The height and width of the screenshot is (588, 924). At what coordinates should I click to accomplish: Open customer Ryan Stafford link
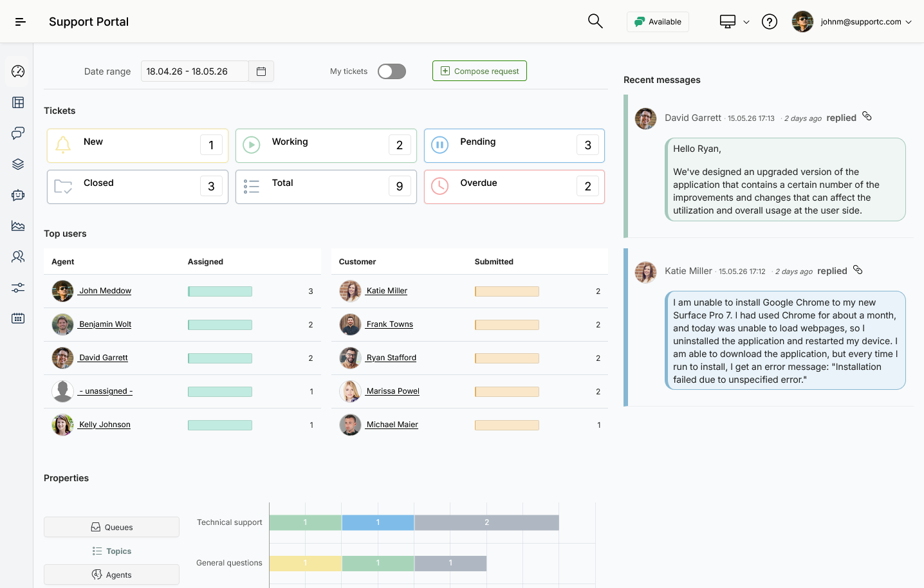tap(391, 358)
